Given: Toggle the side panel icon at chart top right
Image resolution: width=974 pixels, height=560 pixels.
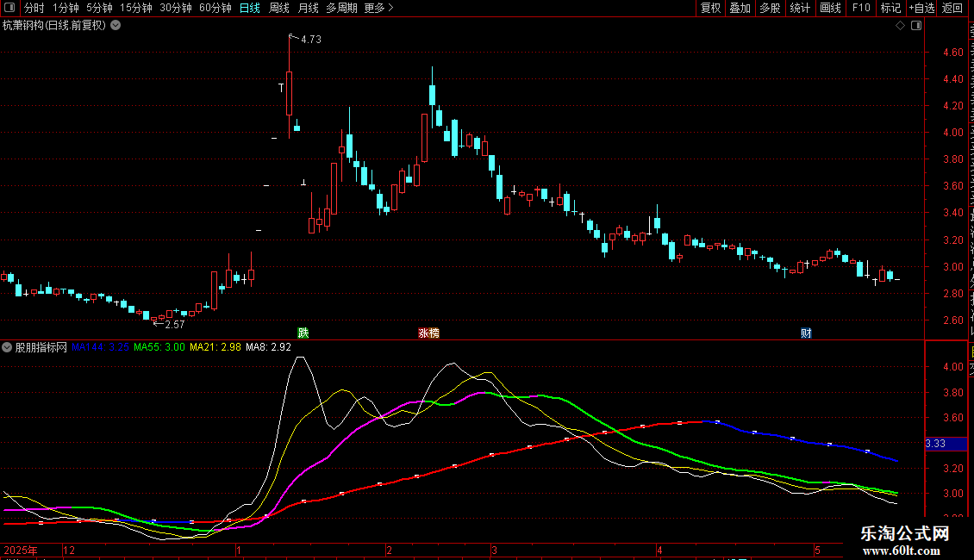Looking at the screenshot, I should coord(916,26).
